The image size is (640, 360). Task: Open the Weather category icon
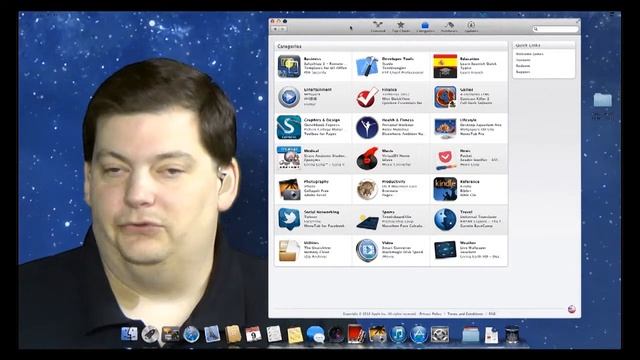445,250
